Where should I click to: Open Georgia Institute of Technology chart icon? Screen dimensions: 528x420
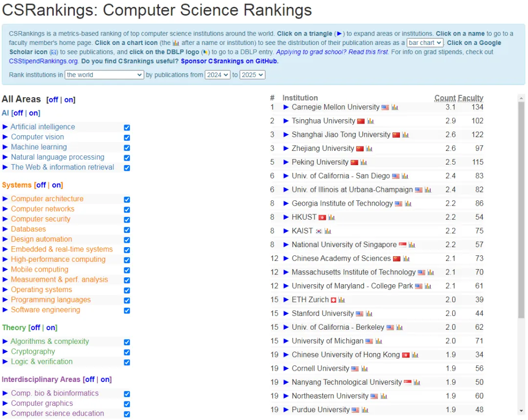(408, 204)
